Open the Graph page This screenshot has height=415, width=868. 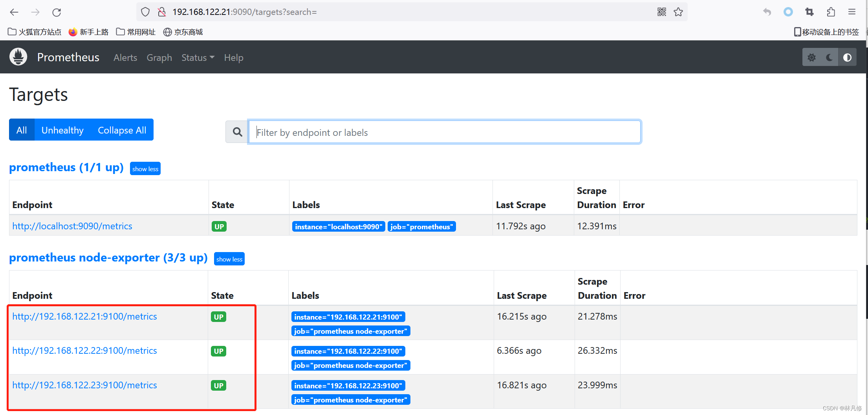pyautogui.click(x=159, y=58)
